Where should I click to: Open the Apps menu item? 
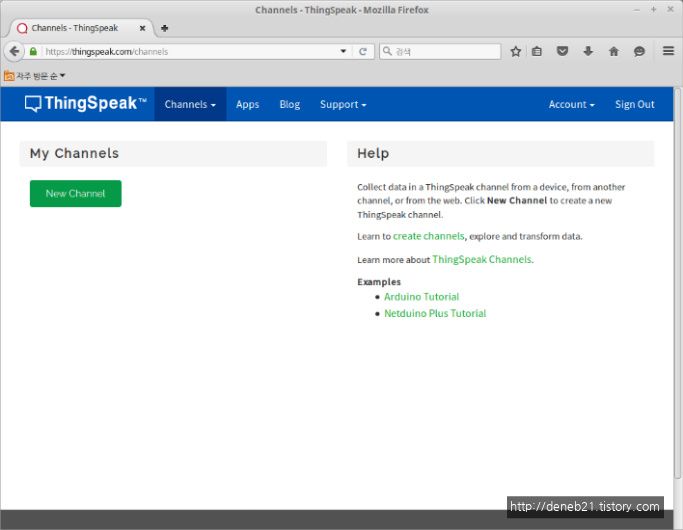point(247,104)
